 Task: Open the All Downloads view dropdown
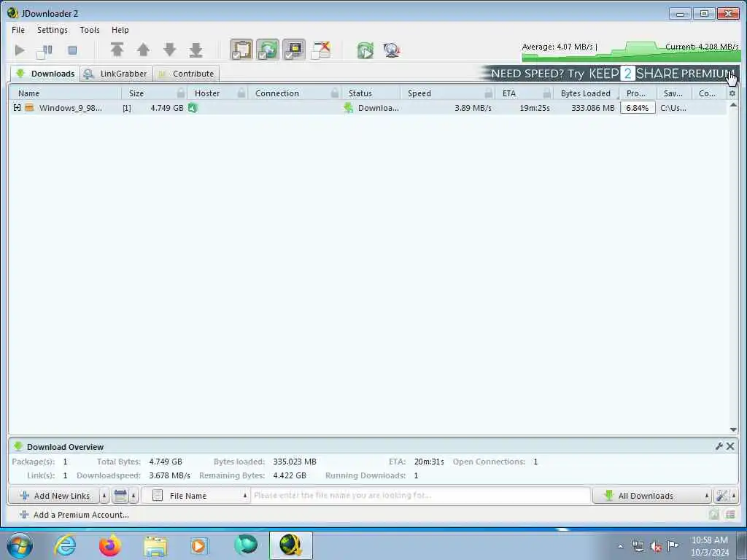click(651, 496)
